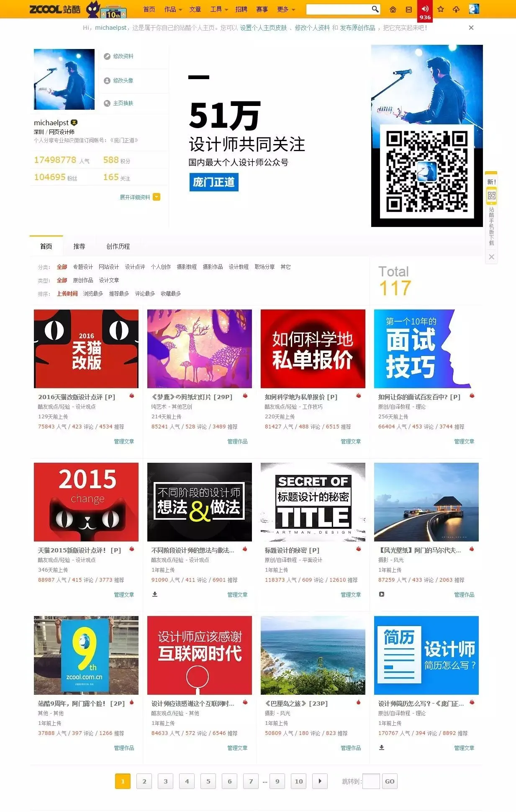Click the download icon under 设计师简历怎么写
The width and height of the screenshot is (516, 812).
click(382, 747)
